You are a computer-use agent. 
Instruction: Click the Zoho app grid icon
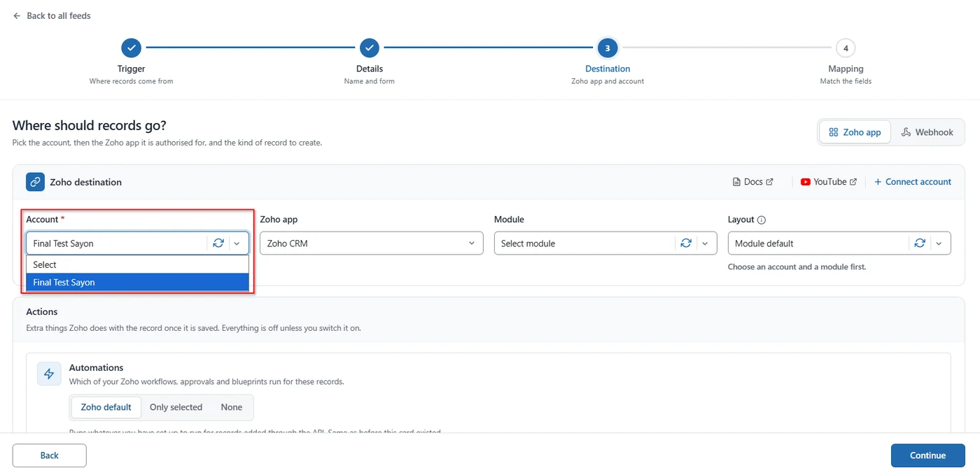(x=834, y=132)
